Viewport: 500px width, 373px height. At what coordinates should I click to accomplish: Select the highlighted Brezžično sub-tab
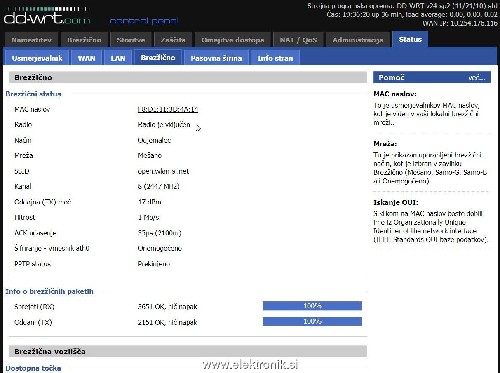point(158,57)
